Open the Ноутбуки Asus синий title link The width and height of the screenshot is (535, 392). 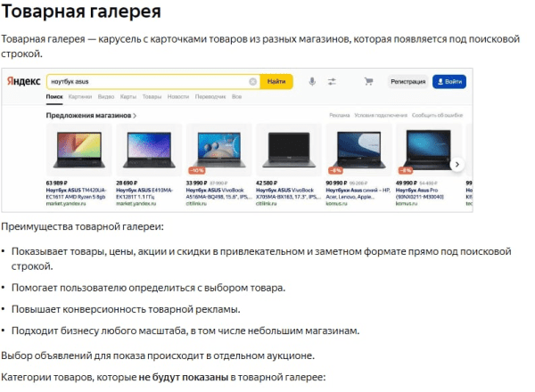[x=358, y=193]
